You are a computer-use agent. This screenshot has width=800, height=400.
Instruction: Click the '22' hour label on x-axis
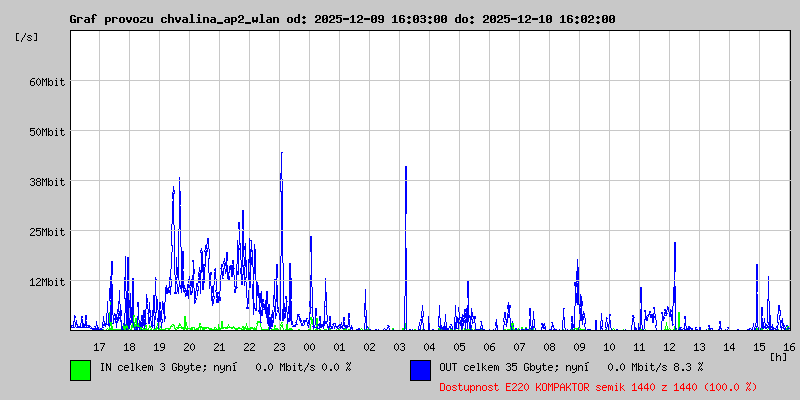point(249,347)
